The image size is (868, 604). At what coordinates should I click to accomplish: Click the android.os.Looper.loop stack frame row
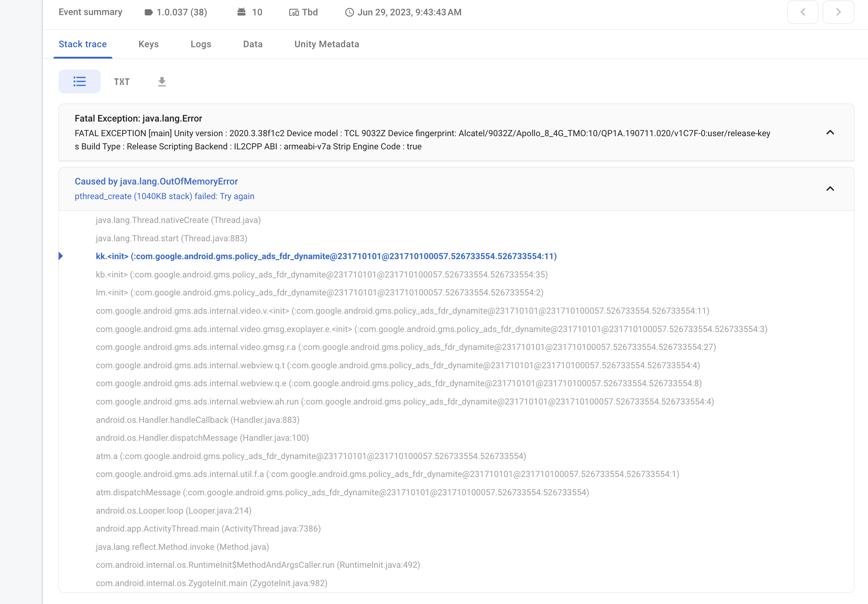(x=173, y=511)
